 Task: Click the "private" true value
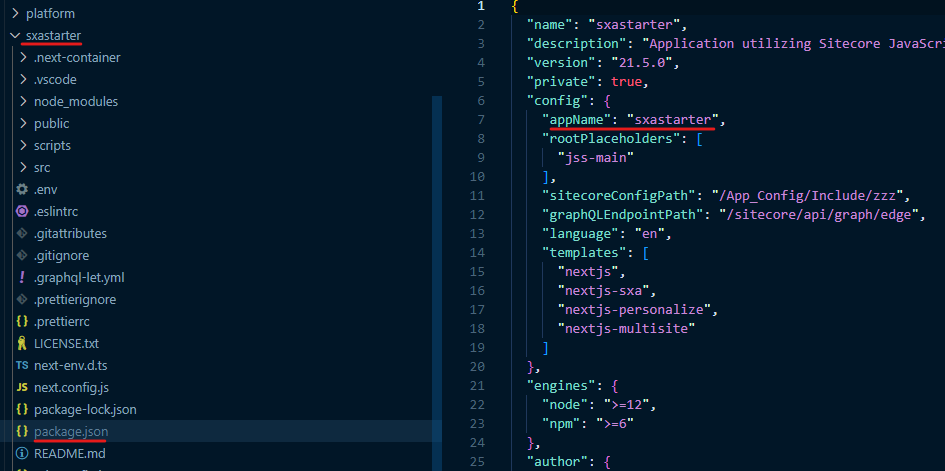(626, 81)
